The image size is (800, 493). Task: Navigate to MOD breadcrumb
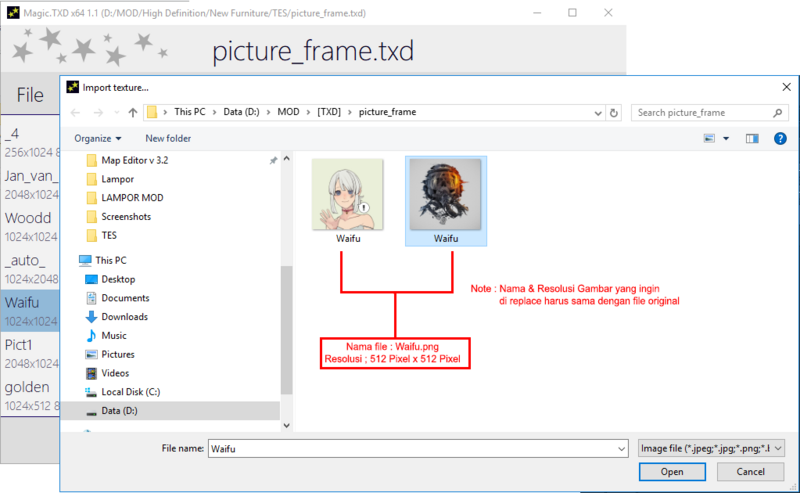(x=288, y=112)
